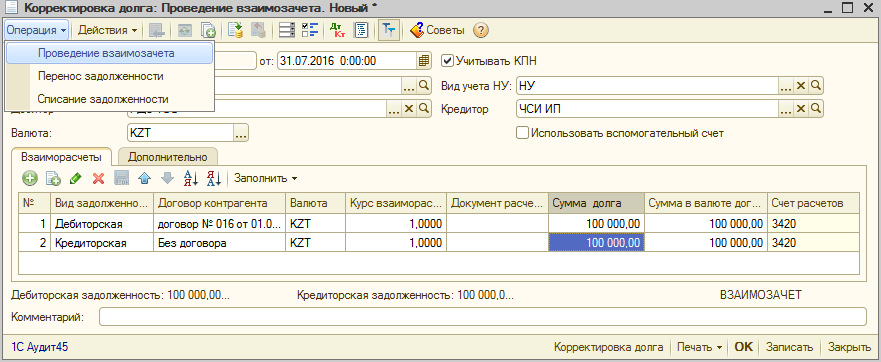Delete row with the red X icon

(99, 179)
